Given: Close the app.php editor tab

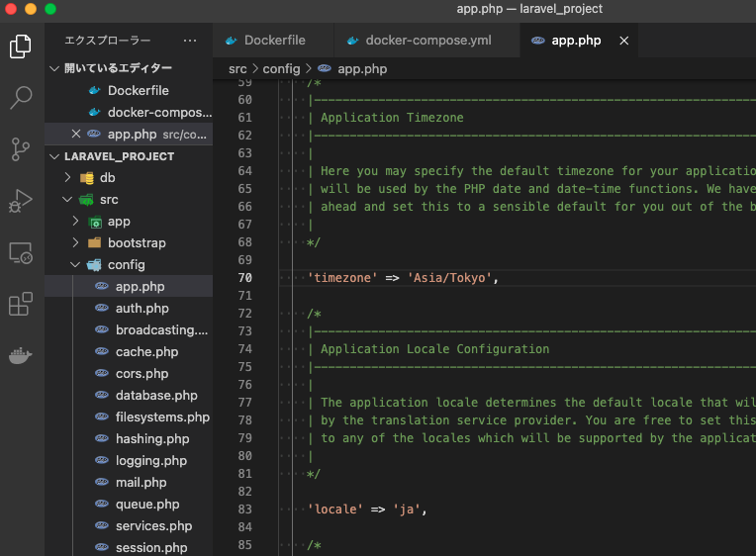Looking at the screenshot, I should [623, 41].
